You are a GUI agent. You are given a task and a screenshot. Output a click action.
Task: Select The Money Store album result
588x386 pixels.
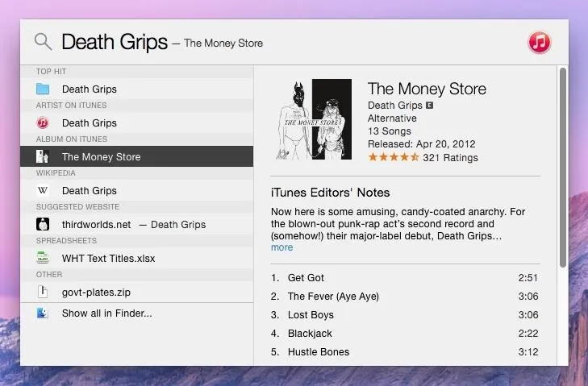[x=137, y=156]
